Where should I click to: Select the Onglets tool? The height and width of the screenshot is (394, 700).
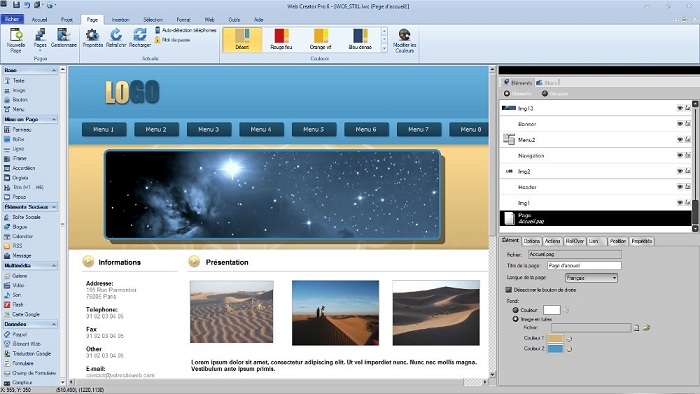coord(17,178)
